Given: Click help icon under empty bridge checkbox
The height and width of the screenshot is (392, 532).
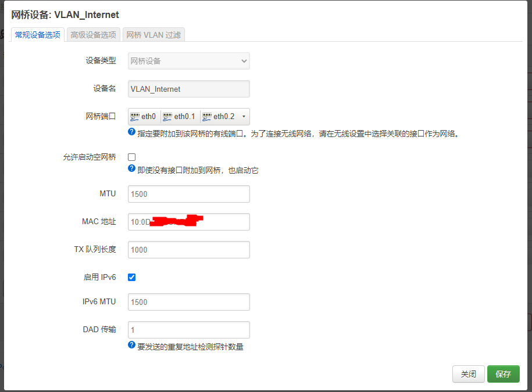Looking at the screenshot, I should pos(131,168).
